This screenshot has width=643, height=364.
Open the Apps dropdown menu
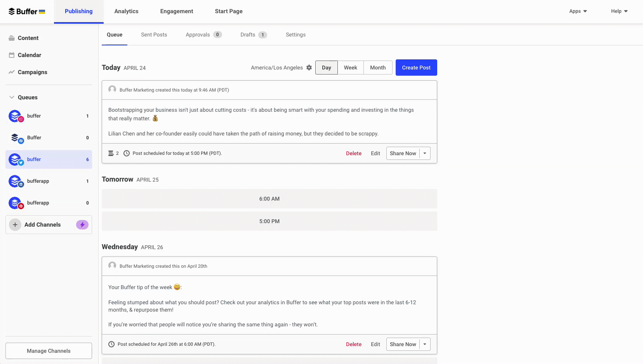click(x=578, y=11)
